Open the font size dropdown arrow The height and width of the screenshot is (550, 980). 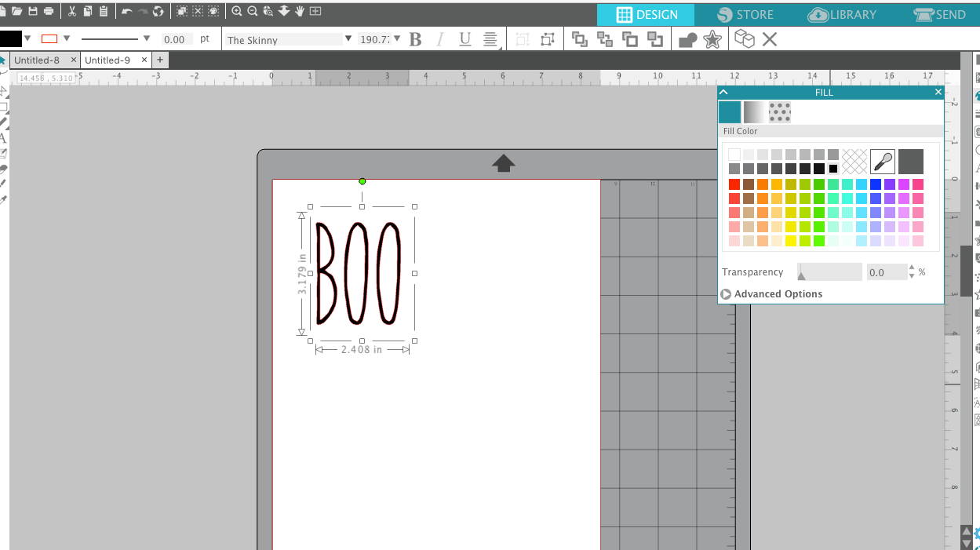[x=397, y=38]
